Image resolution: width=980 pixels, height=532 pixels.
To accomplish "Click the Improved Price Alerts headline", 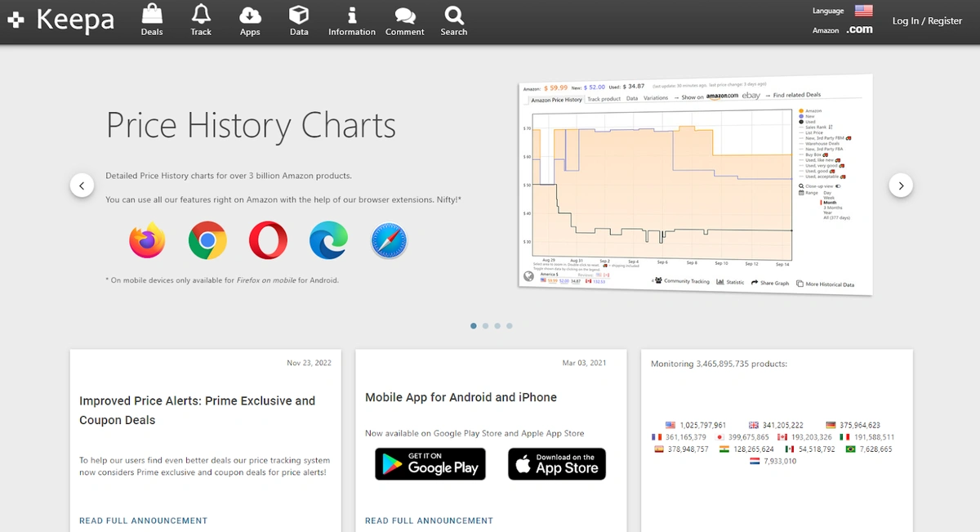I will (x=198, y=410).
